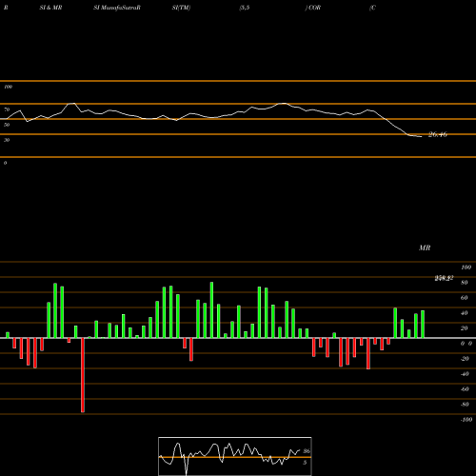Click the RSI axis label 30
Image resolution: width=476 pixels, height=476 pixels.
(7, 140)
